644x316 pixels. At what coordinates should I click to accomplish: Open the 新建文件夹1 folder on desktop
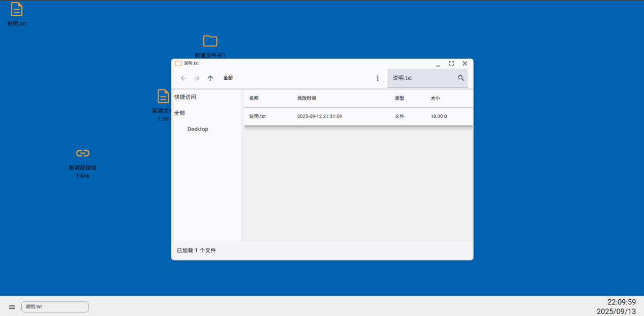pos(210,42)
